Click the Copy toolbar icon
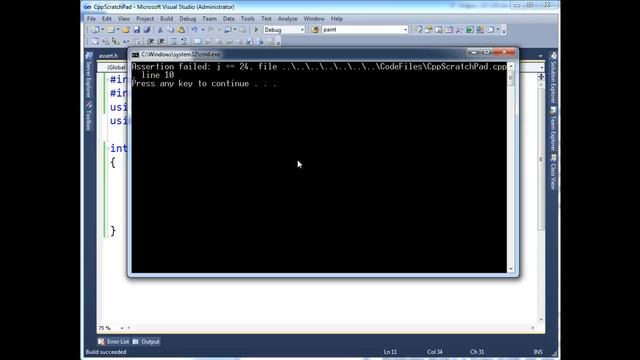 (x=171, y=29)
